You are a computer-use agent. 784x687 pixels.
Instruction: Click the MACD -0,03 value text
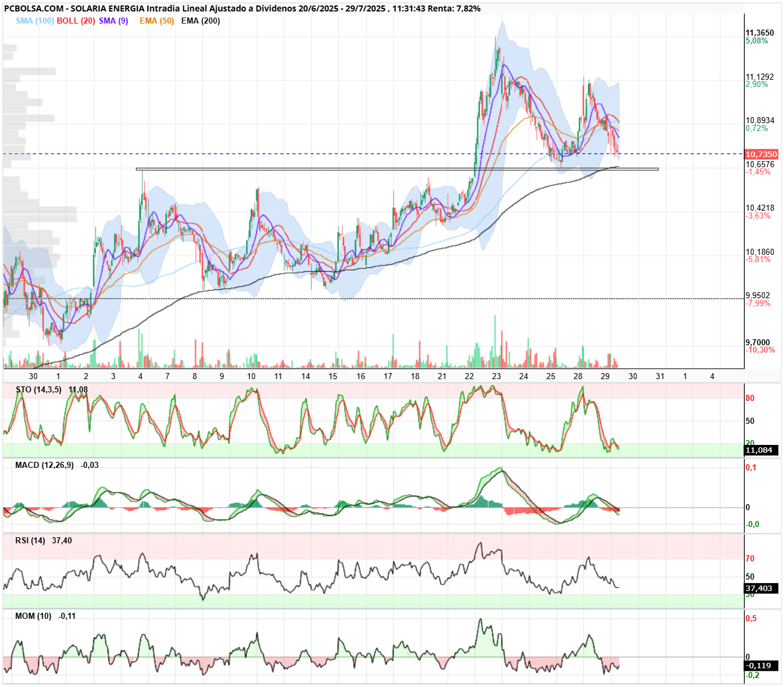pyautogui.click(x=89, y=465)
